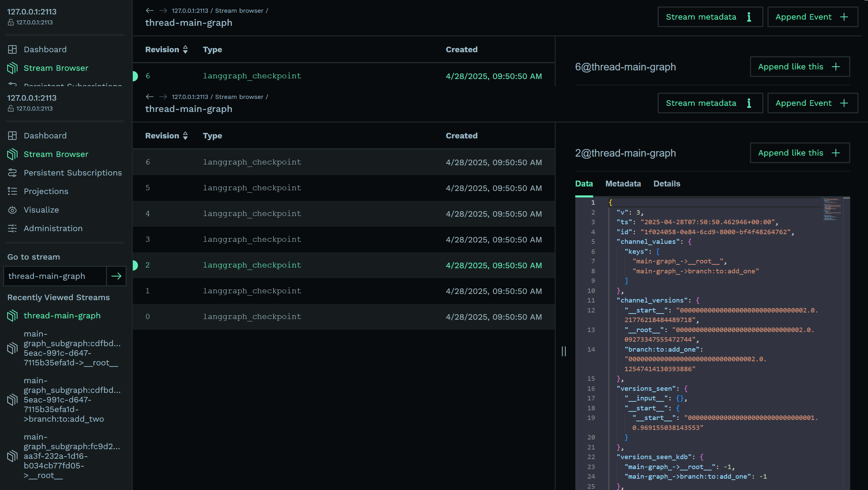
Task: Open Dashboard from the sidebar
Action: [45, 135]
